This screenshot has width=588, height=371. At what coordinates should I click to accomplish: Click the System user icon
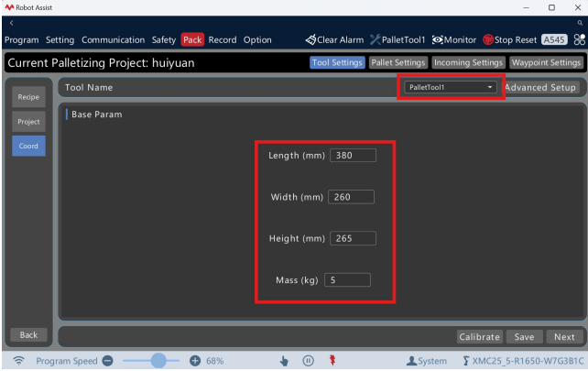coord(411,361)
